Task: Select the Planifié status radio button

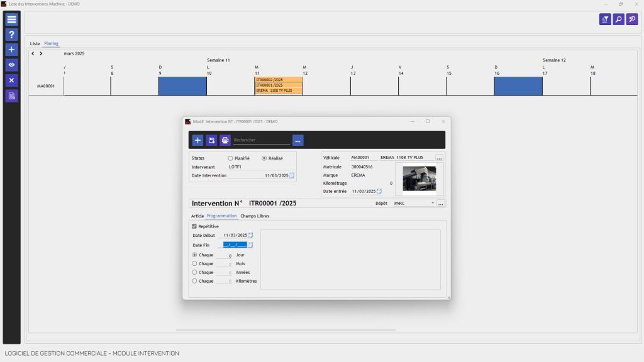Action: click(x=231, y=158)
